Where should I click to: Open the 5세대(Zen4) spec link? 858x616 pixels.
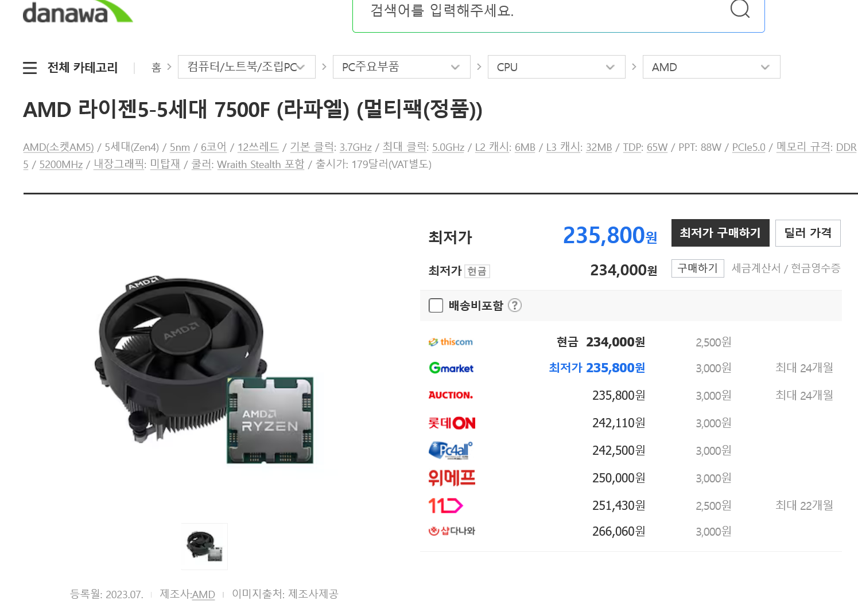pyautogui.click(x=132, y=147)
